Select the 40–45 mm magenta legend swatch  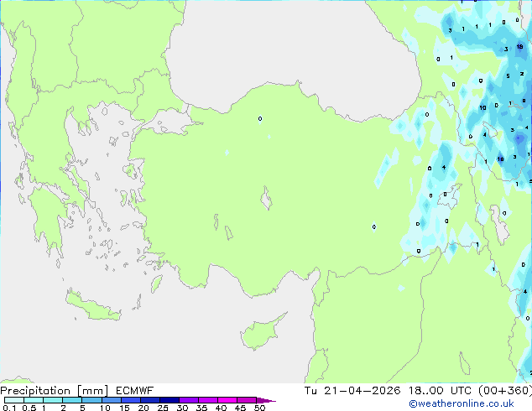pos(227,400)
